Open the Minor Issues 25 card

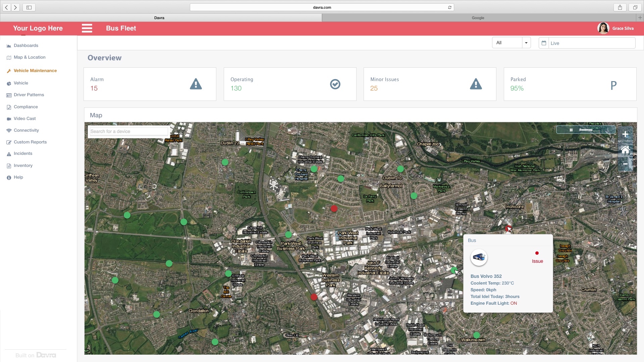click(430, 84)
